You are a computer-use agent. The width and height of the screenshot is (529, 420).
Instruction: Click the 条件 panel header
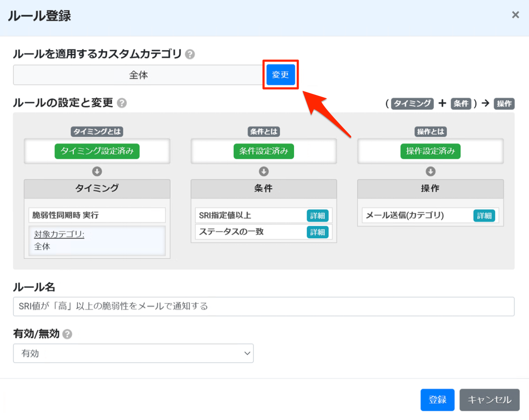264,189
